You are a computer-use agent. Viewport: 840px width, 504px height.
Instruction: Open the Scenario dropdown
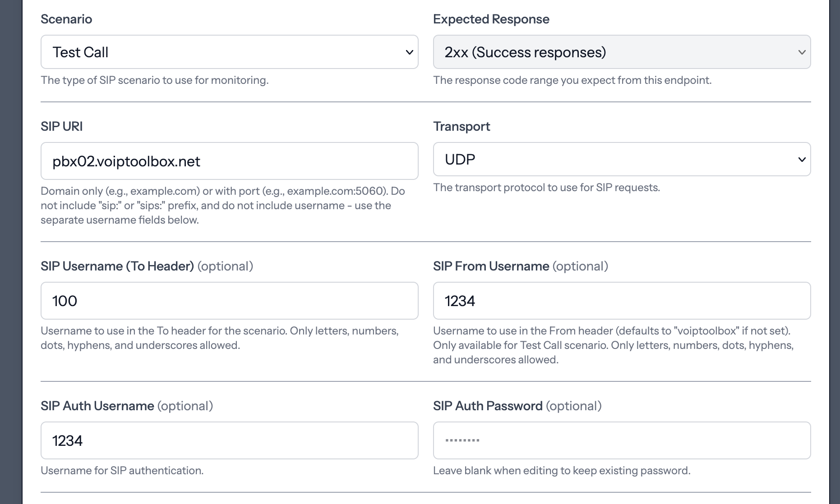(x=229, y=52)
